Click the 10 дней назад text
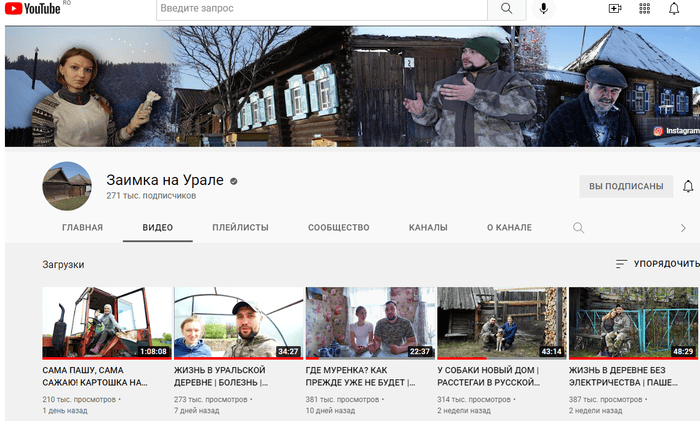700x421 pixels. pyautogui.click(x=330, y=410)
